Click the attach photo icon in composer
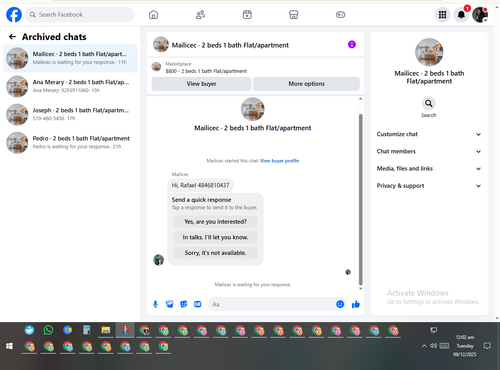The image size is (500, 370). coord(170,304)
